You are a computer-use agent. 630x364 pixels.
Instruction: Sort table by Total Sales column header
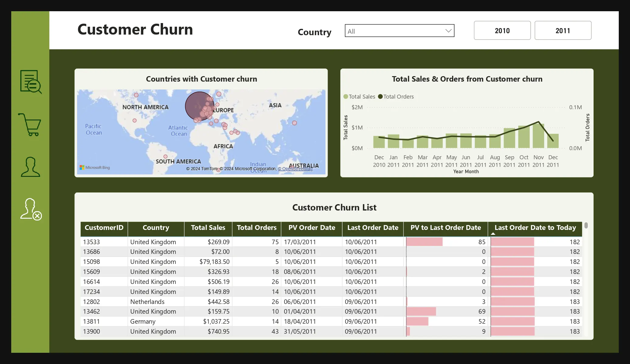pyautogui.click(x=208, y=227)
